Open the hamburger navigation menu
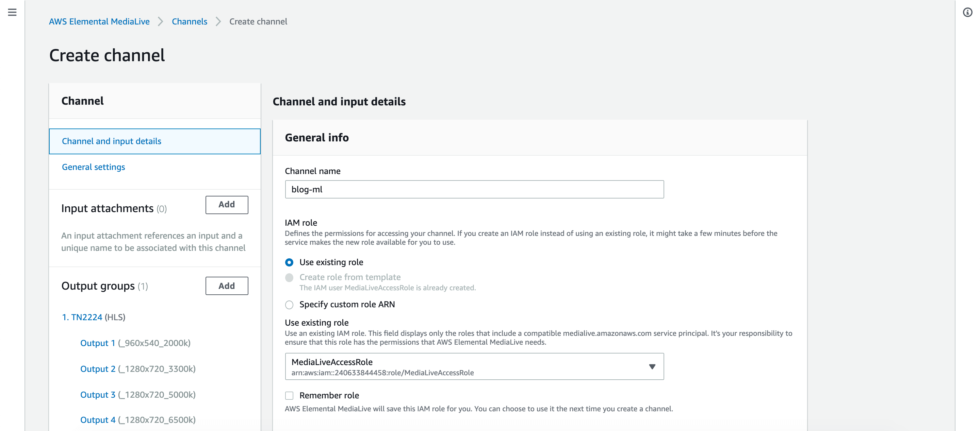The image size is (980, 431). pos(12,12)
